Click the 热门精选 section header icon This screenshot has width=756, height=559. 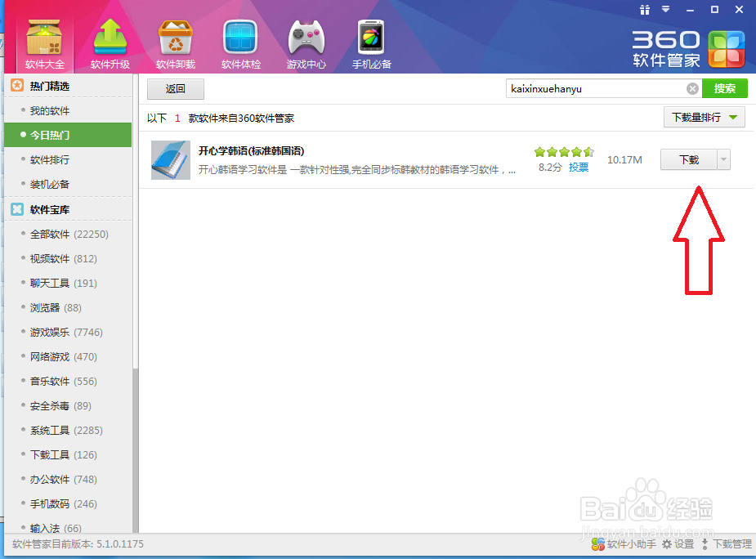click(17, 85)
